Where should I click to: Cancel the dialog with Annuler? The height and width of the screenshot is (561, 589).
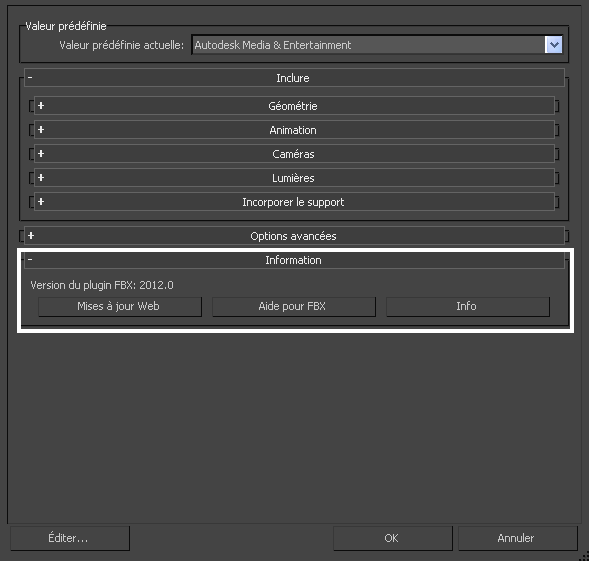[518, 538]
